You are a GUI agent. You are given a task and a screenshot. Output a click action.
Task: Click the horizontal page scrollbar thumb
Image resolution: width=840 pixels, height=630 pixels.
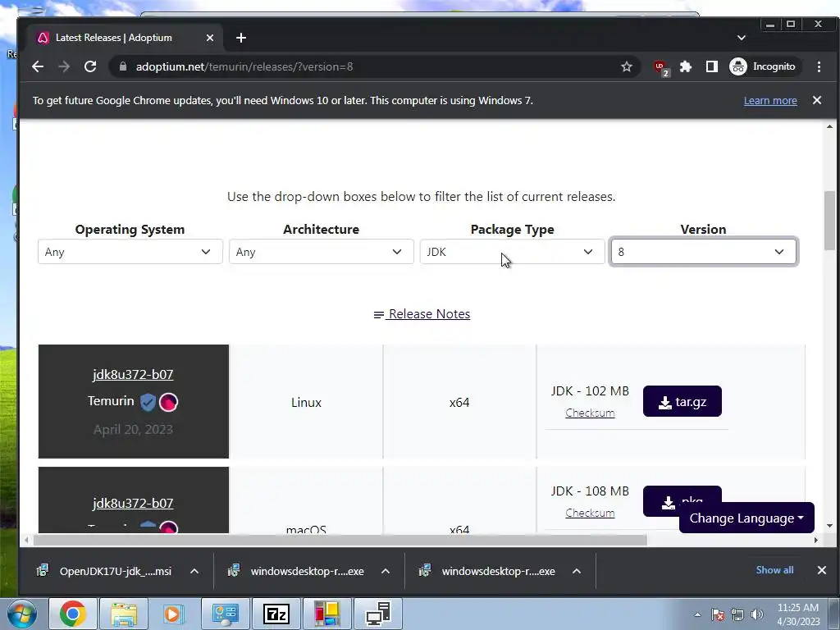point(340,540)
